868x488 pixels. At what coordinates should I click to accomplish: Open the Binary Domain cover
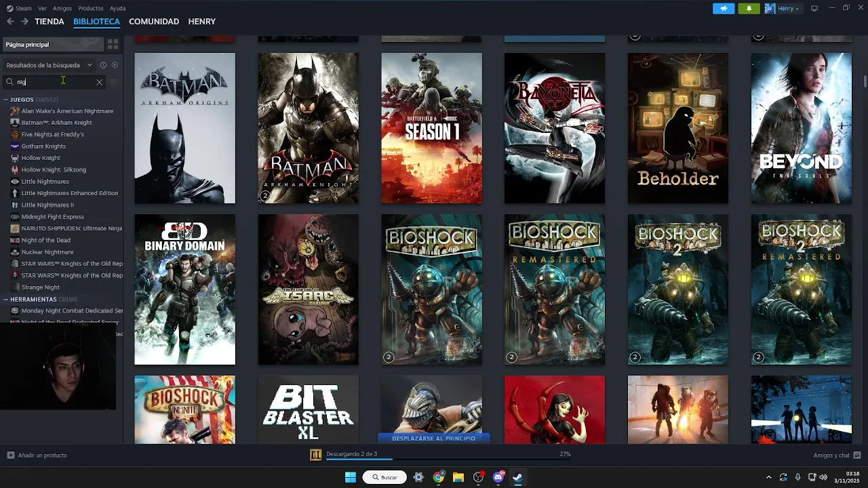pyautogui.click(x=184, y=289)
